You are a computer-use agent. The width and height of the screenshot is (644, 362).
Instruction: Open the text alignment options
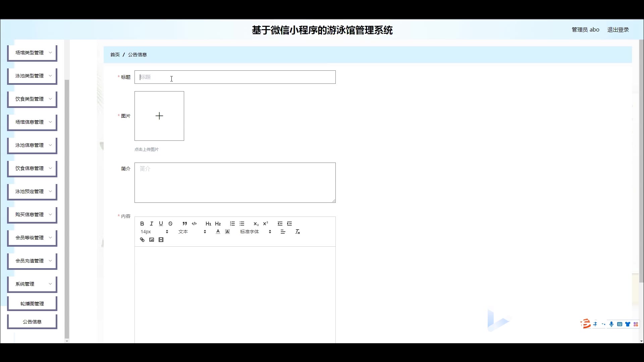click(283, 232)
